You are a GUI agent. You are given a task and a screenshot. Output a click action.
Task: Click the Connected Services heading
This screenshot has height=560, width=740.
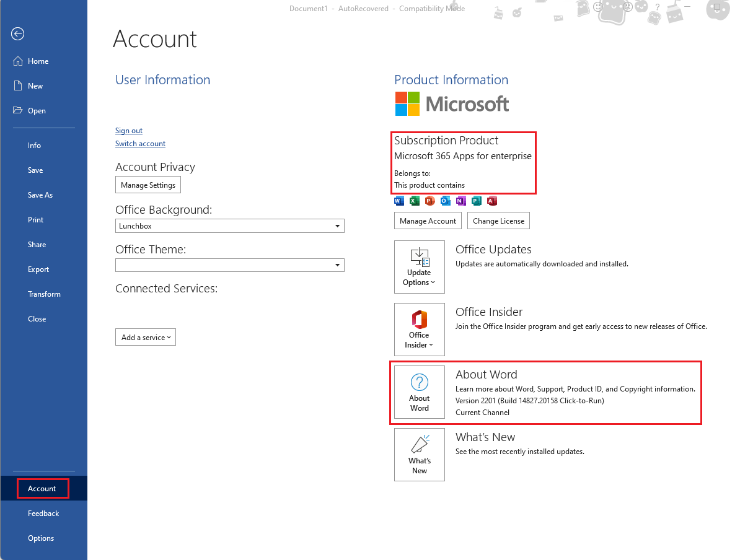(x=167, y=288)
